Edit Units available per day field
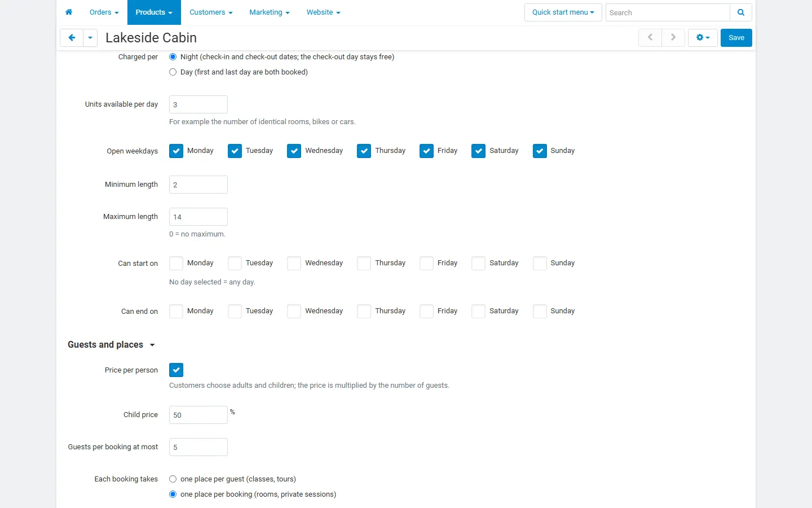812x508 pixels. click(x=198, y=104)
